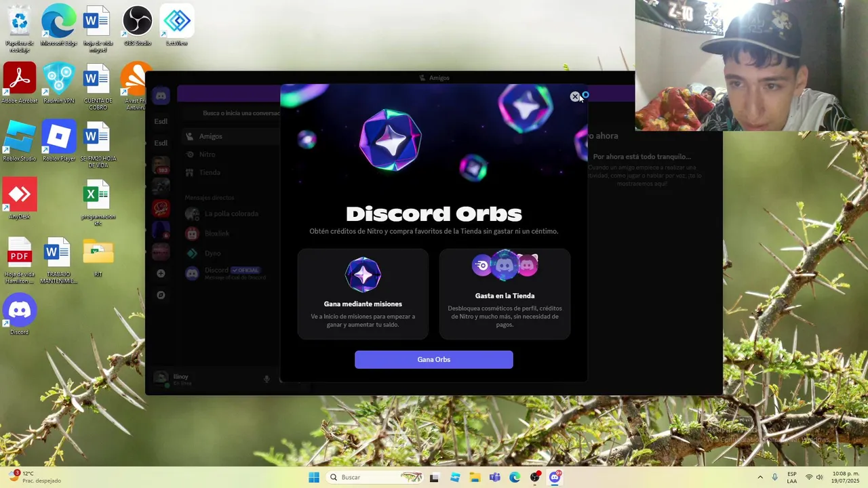Select the Gasta en la Tienda card
Image resolution: width=868 pixels, height=488 pixels.
coord(505,293)
